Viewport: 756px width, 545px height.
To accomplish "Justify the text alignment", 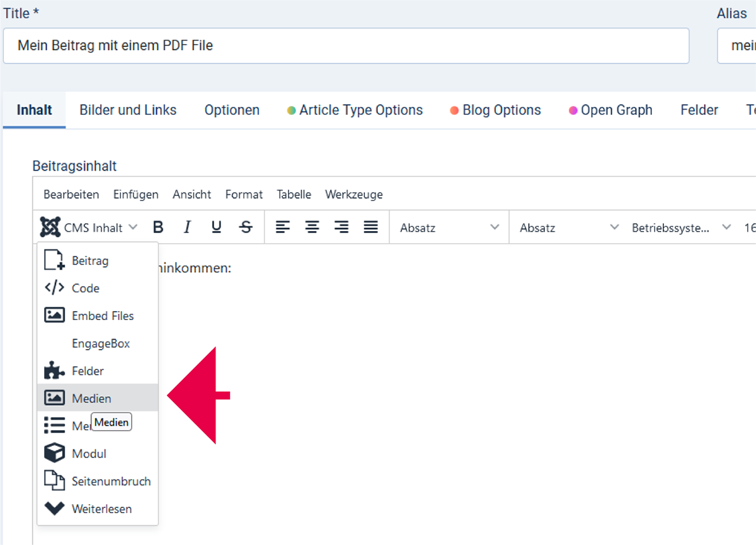I will (x=370, y=227).
